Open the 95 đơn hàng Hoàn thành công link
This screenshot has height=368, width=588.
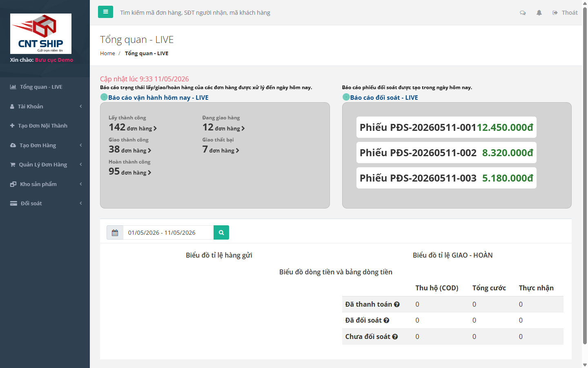pos(130,172)
